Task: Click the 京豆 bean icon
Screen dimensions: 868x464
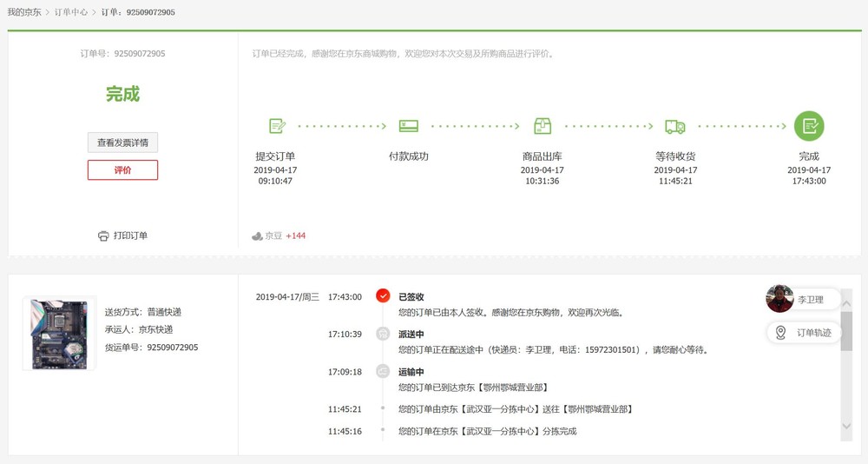Action: coord(257,236)
